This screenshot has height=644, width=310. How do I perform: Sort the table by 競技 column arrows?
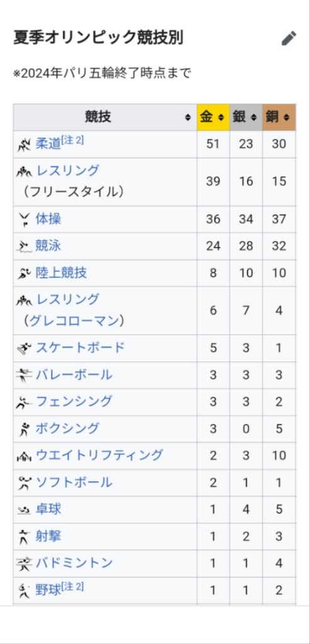pos(188,118)
